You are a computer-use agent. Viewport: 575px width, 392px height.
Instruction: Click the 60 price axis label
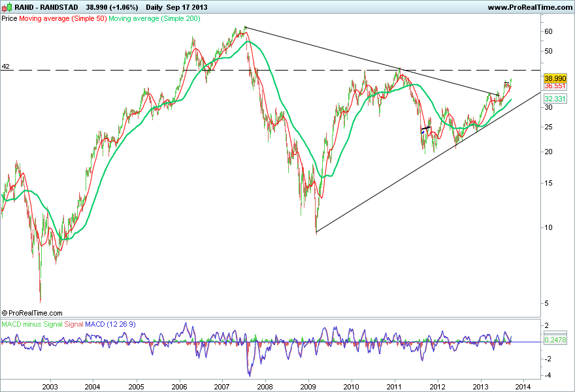tap(548, 31)
